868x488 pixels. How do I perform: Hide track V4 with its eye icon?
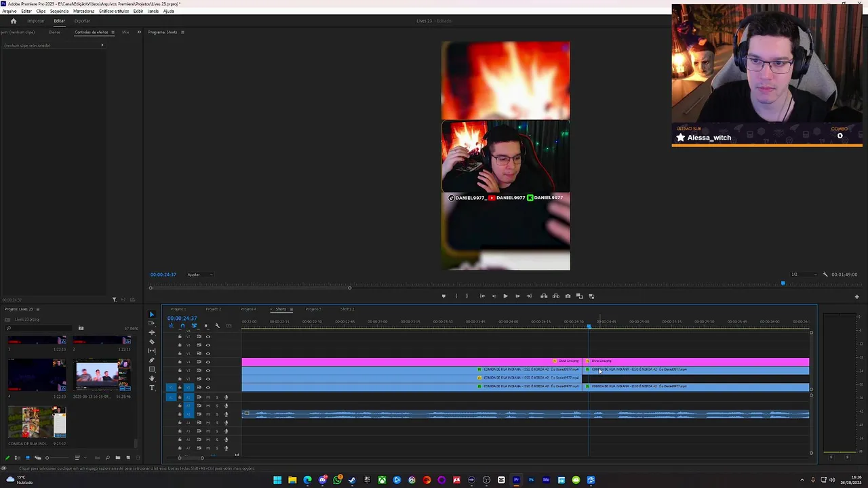tap(208, 362)
